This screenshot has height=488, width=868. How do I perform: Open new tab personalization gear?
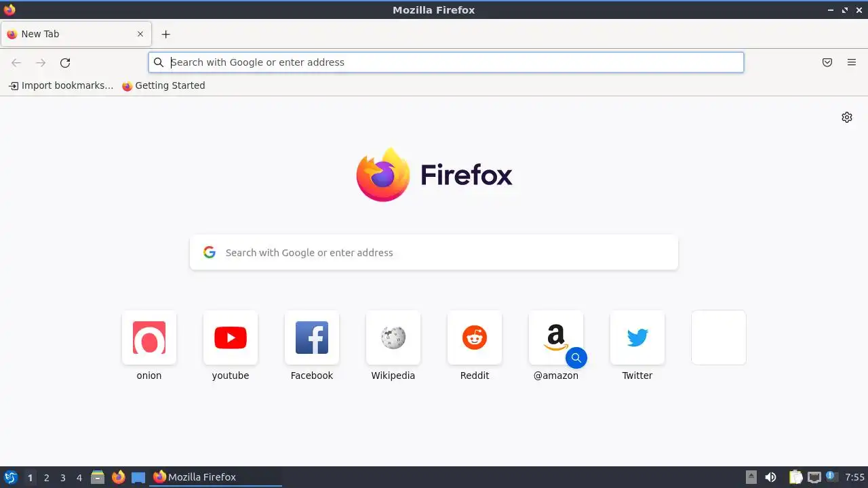click(x=847, y=117)
